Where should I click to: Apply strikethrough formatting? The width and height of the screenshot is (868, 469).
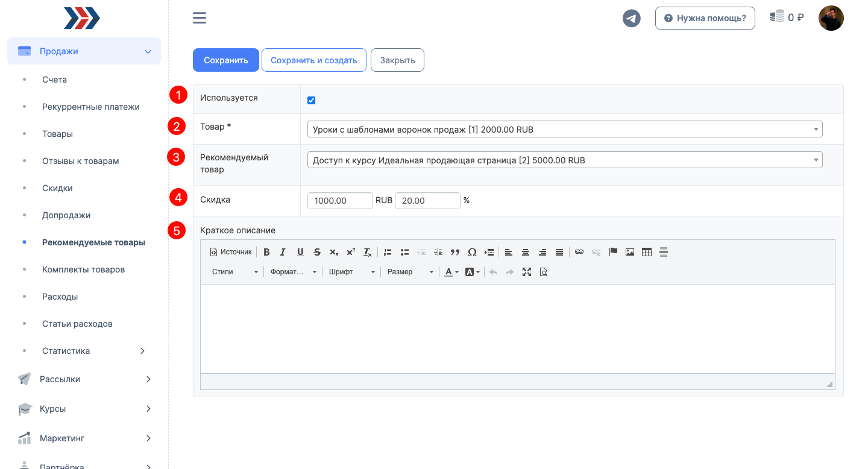click(316, 252)
